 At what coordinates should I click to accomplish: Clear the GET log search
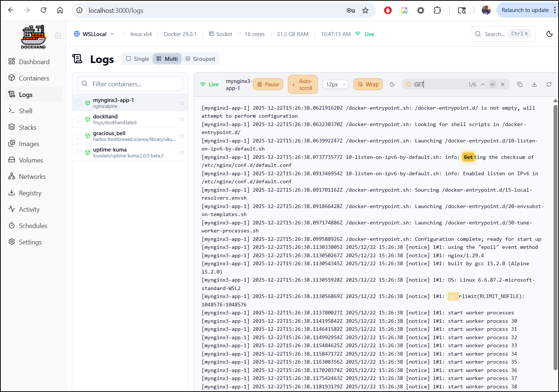503,85
